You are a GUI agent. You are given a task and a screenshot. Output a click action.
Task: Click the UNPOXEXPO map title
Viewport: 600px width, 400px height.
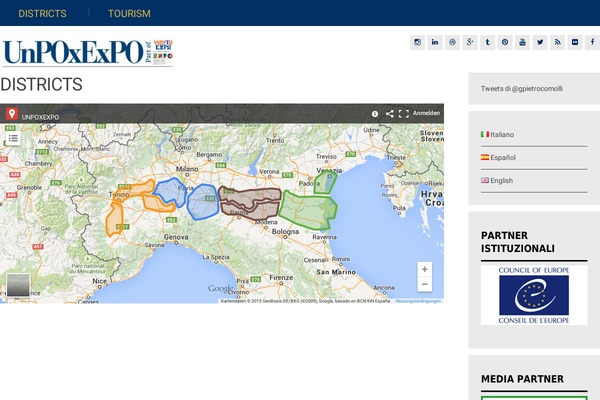(40, 117)
